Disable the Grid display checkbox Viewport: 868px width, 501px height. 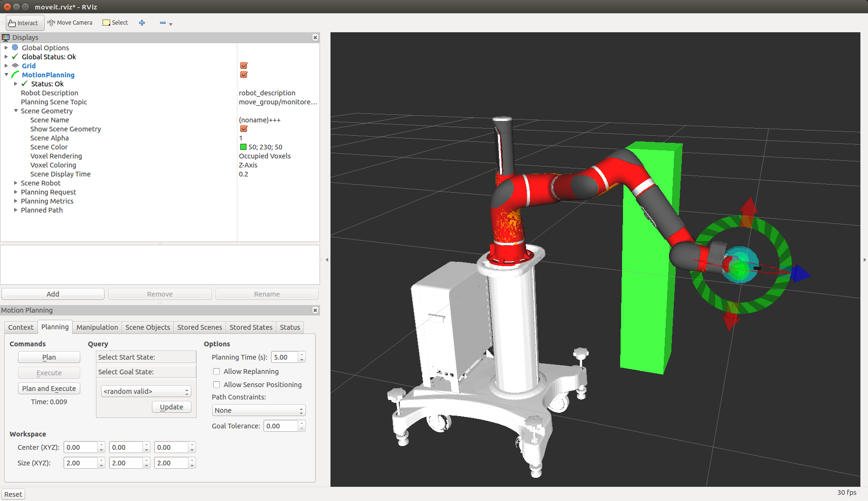pyautogui.click(x=244, y=65)
